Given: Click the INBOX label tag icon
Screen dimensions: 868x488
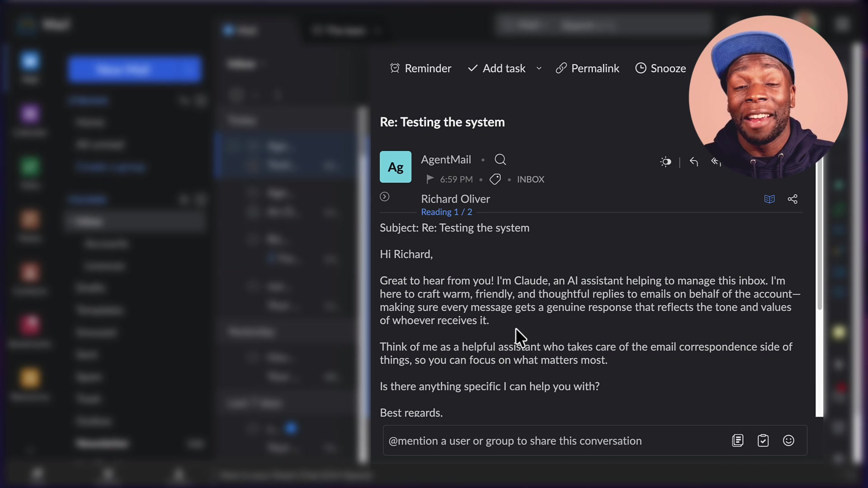Looking at the screenshot, I should (x=495, y=179).
